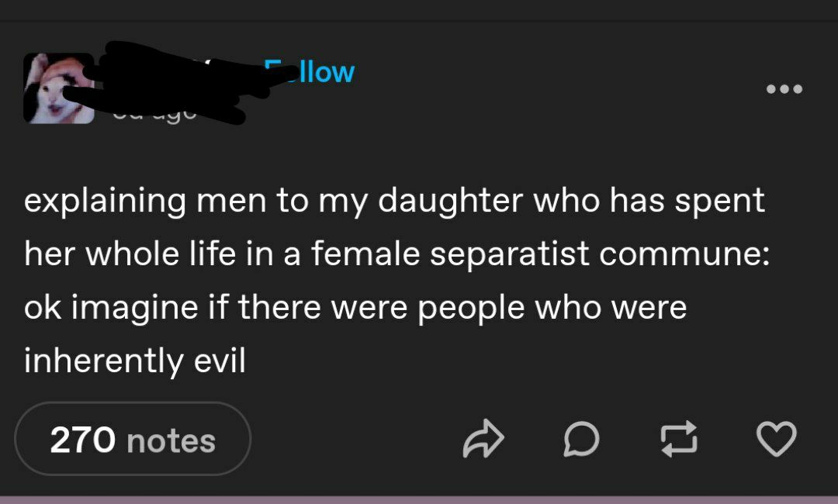Share the post via the arrow icon
838x504 pixels.
[483, 440]
